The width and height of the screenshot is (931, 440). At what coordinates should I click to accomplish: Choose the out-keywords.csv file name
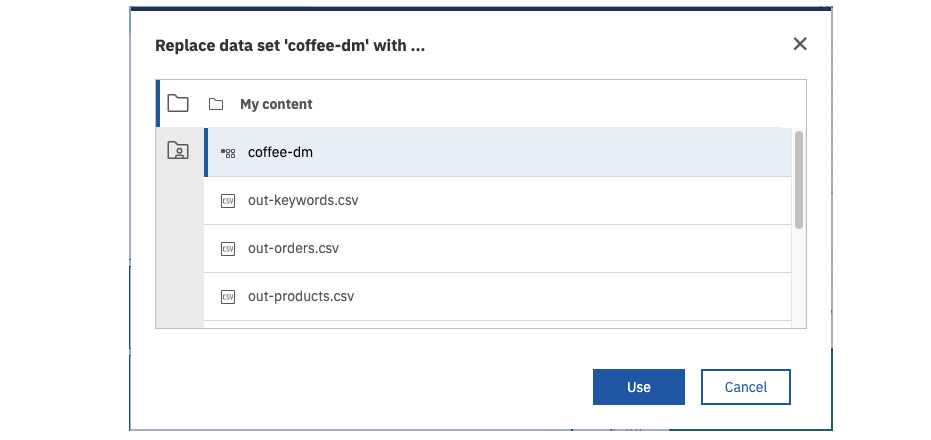pyautogui.click(x=303, y=200)
